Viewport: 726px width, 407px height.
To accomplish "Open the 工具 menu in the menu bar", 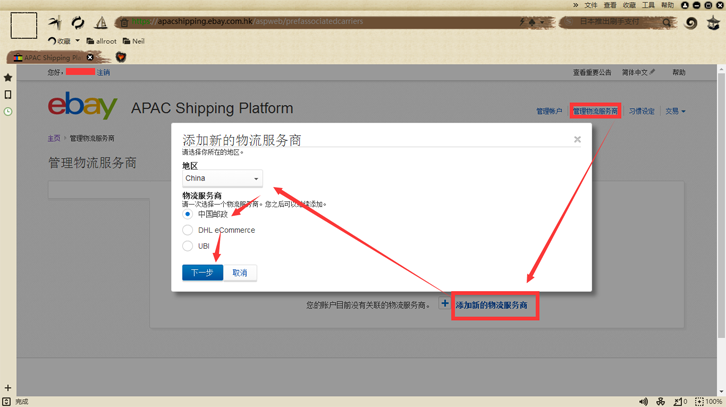I will (x=648, y=5).
